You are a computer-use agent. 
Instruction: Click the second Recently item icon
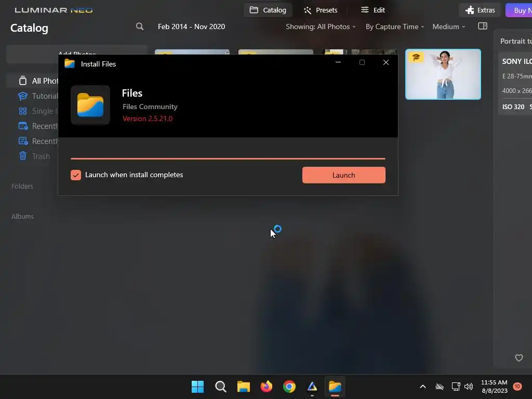pos(23,141)
